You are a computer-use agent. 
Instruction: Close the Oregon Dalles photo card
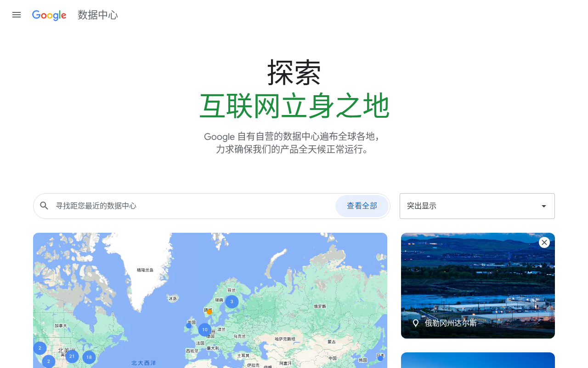tap(544, 242)
